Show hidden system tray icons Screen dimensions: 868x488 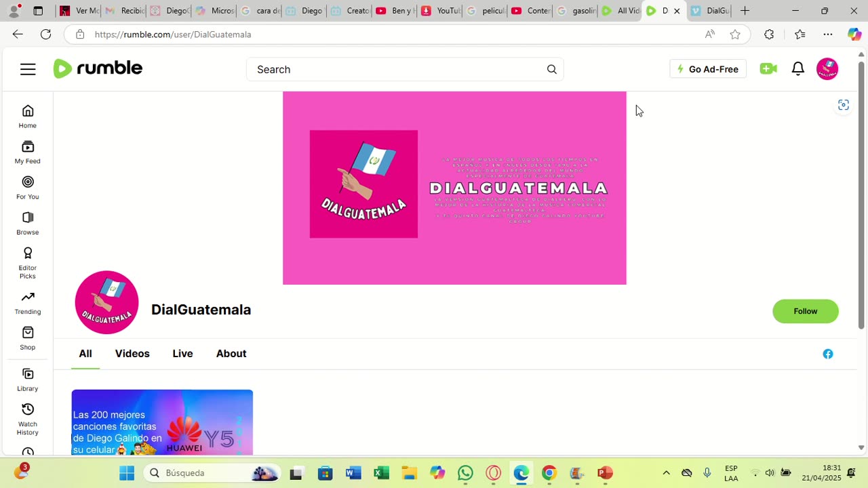point(666,473)
